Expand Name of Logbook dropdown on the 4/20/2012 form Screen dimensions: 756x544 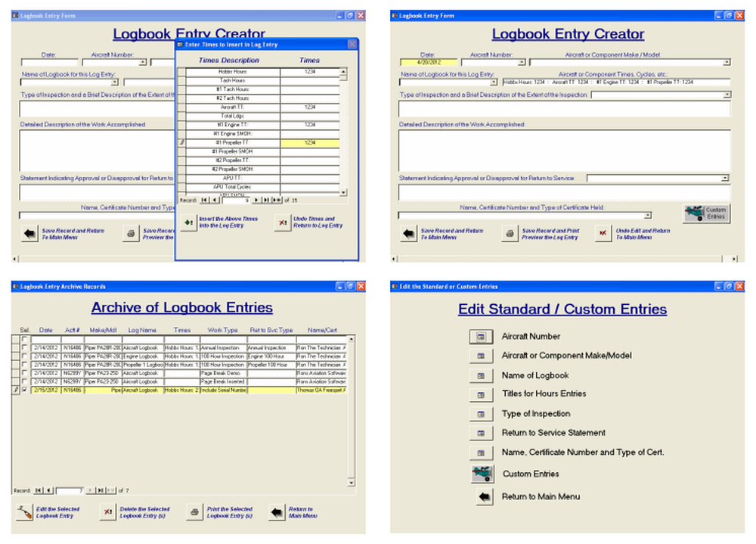point(493,82)
